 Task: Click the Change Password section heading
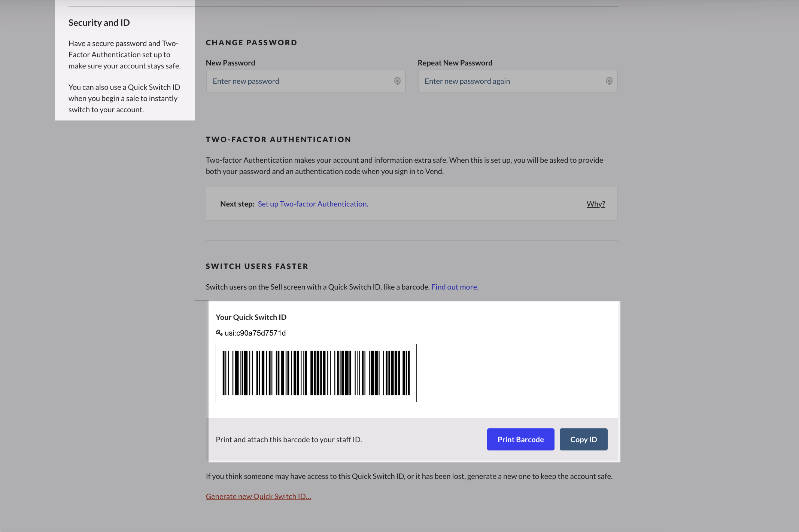click(251, 43)
